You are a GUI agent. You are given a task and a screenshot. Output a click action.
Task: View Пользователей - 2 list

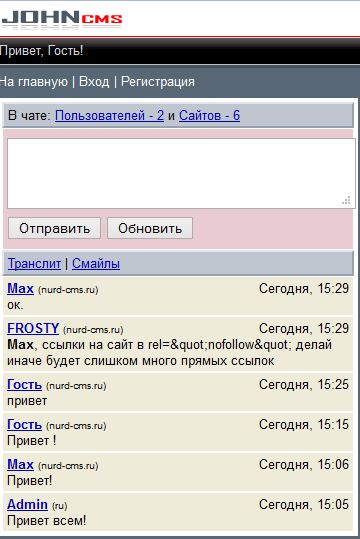coord(109,116)
